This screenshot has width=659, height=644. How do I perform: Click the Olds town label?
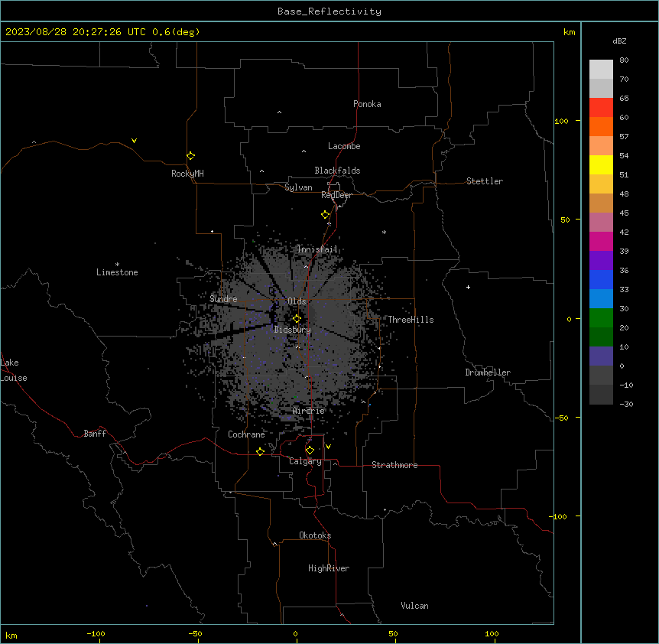pyautogui.click(x=297, y=301)
